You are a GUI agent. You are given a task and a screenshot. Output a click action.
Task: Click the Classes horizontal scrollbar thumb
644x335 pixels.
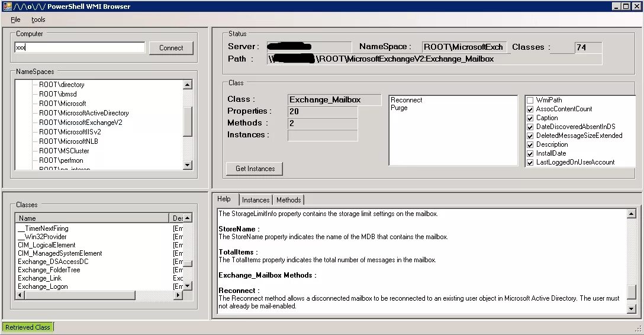pyautogui.click(x=79, y=295)
